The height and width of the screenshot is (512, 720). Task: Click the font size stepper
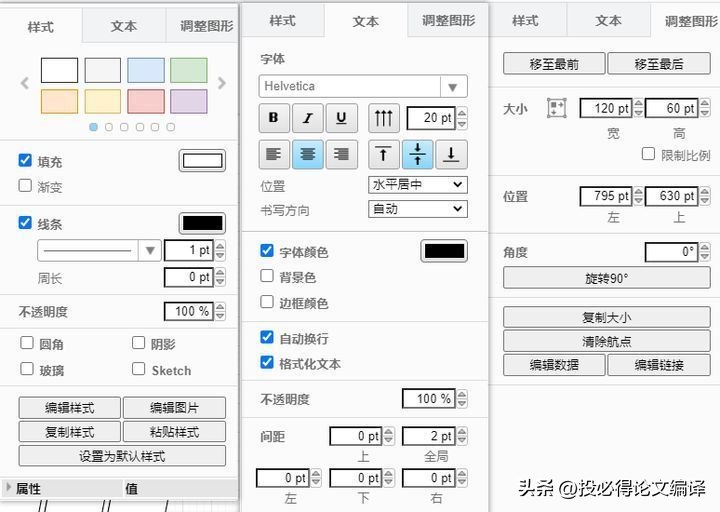462,118
